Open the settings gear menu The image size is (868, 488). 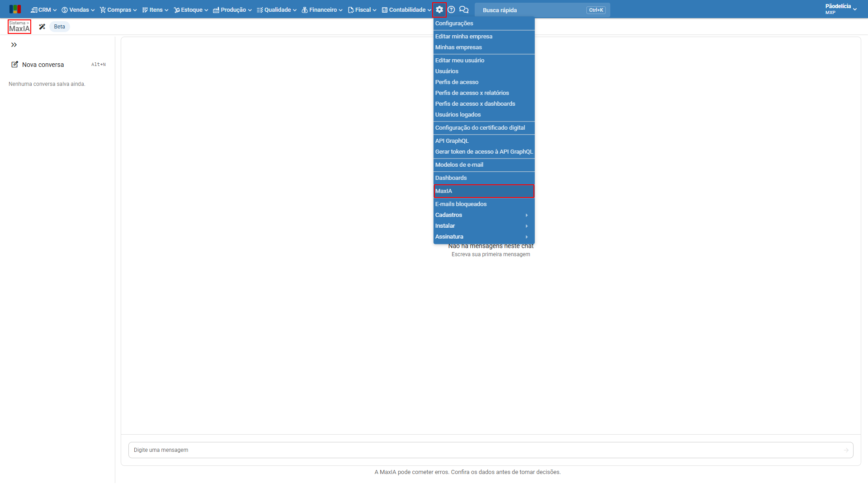439,9
